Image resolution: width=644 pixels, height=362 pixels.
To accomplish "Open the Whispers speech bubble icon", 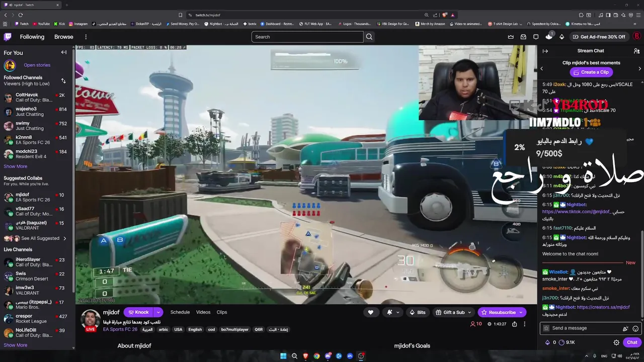I will tap(536, 37).
